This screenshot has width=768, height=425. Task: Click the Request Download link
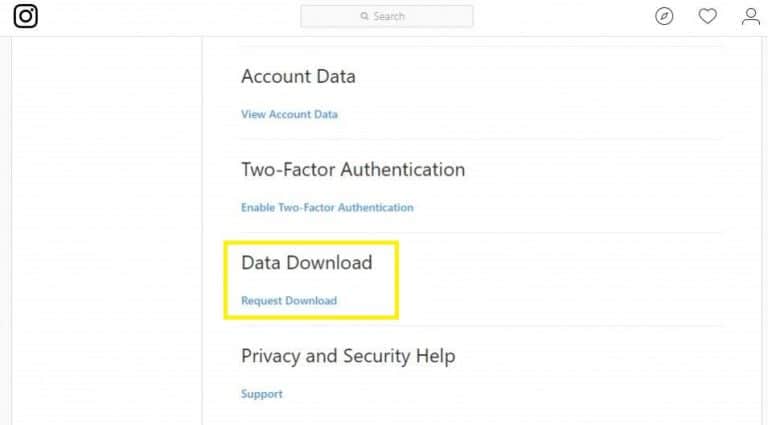[288, 300]
